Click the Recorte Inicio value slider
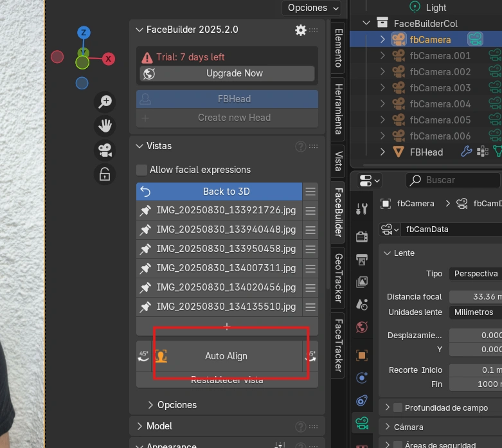Image resolution: width=502 pixels, height=448 pixels. (476, 370)
